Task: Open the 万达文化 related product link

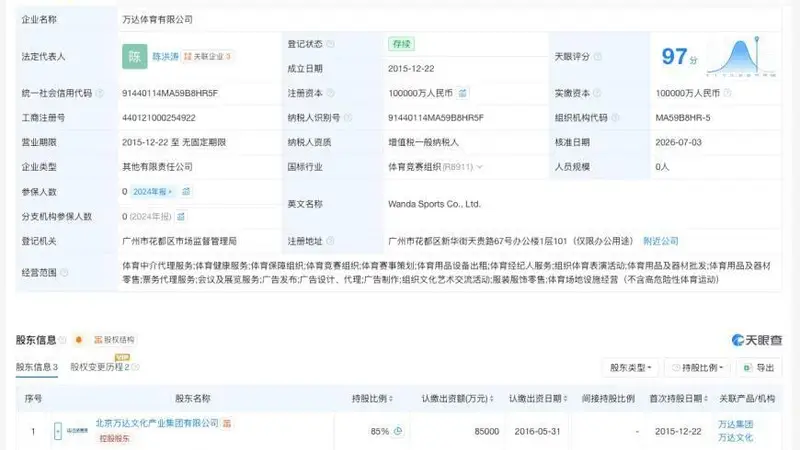Action: click(736, 438)
